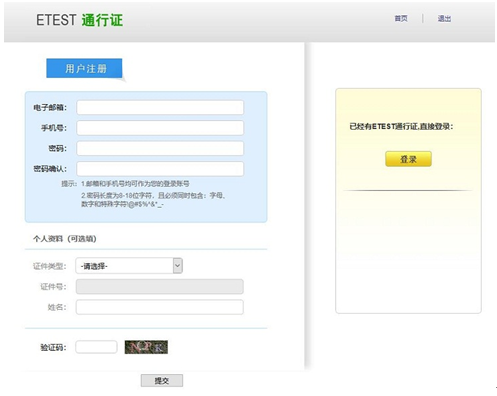Focus the 验证码 input box
The image size is (497, 396).
pos(96,347)
